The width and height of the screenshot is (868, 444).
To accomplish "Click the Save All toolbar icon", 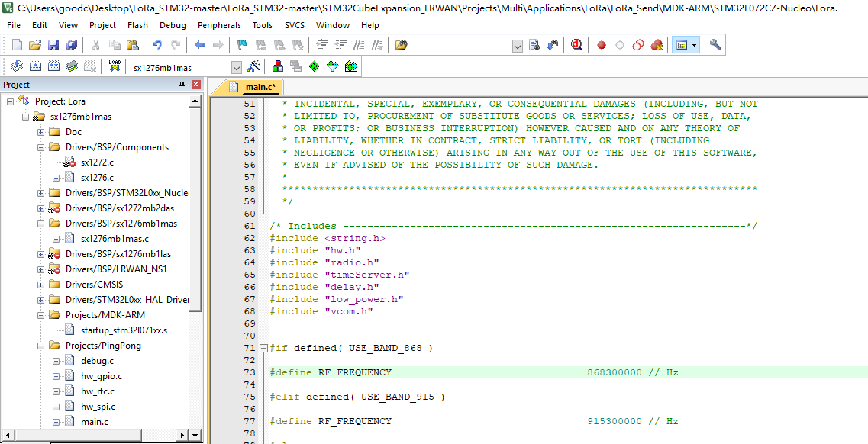I will point(72,45).
